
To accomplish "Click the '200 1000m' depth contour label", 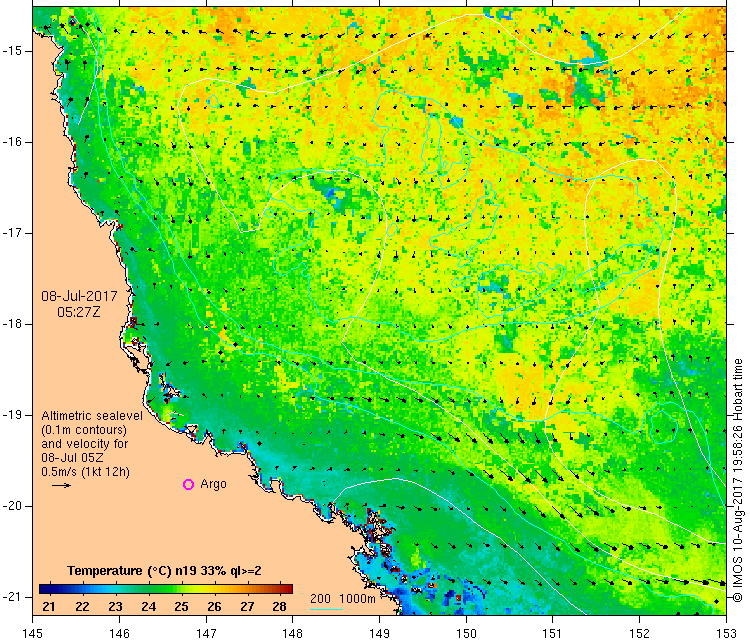I will pyautogui.click(x=342, y=599).
